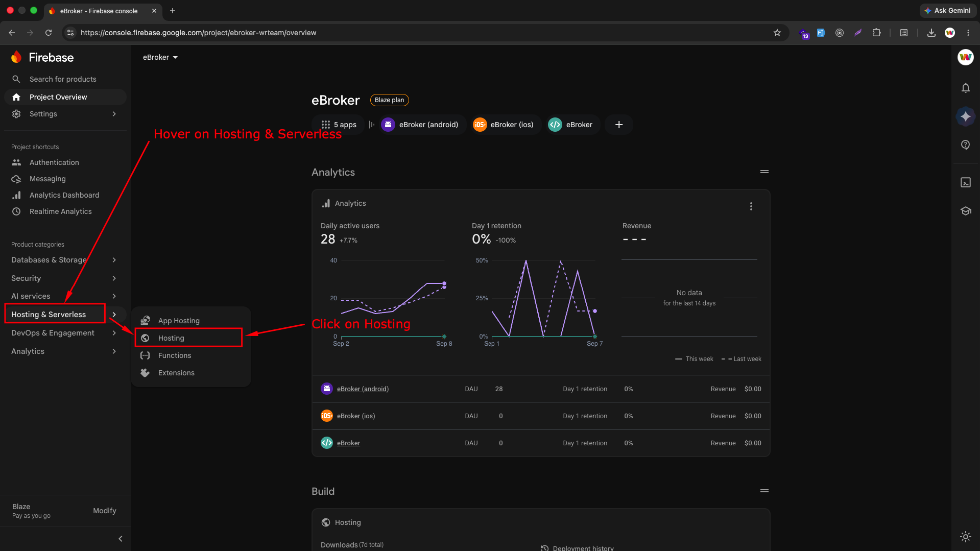The width and height of the screenshot is (980, 551).
Task: Open the eBroker project dropdown
Action: (x=160, y=57)
